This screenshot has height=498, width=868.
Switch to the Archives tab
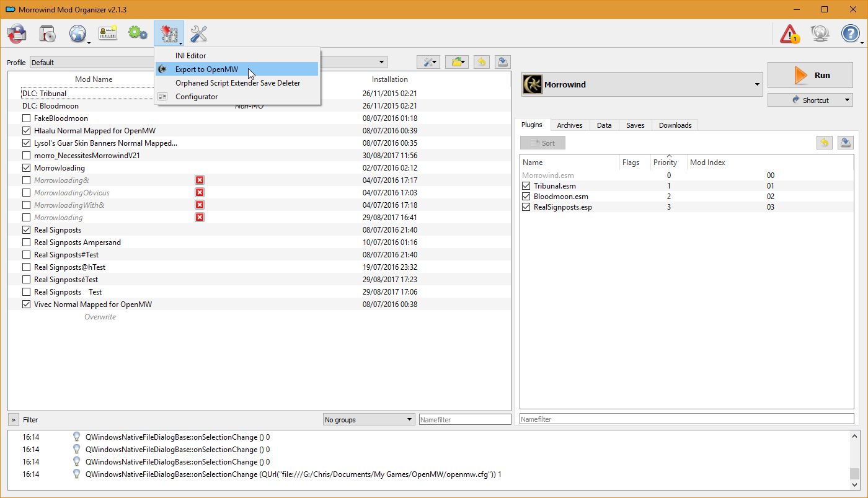pyautogui.click(x=569, y=125)
